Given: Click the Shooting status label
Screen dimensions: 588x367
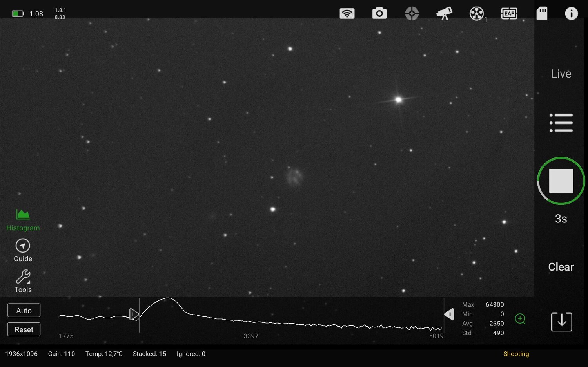Looking at the screenshot, I should [x=515, y=354].
